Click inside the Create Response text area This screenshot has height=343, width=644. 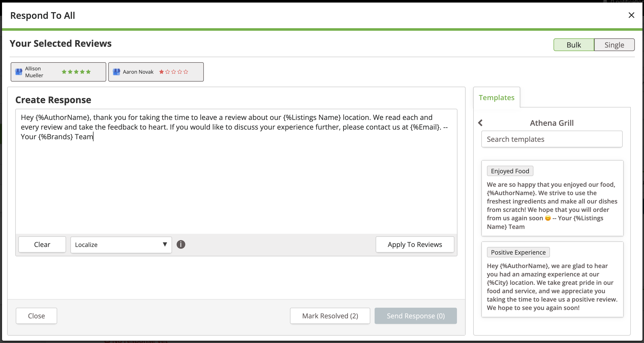pyautogui.click(x=236, y=171)
